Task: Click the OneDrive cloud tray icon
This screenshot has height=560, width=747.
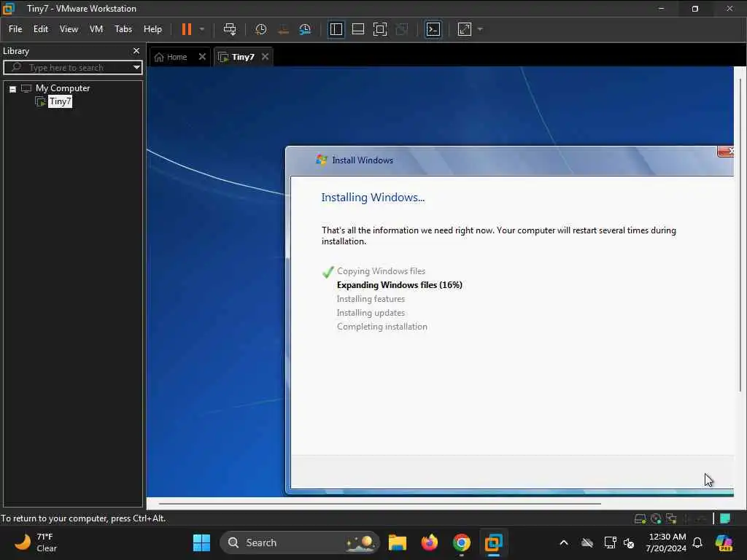Action: 587,542
